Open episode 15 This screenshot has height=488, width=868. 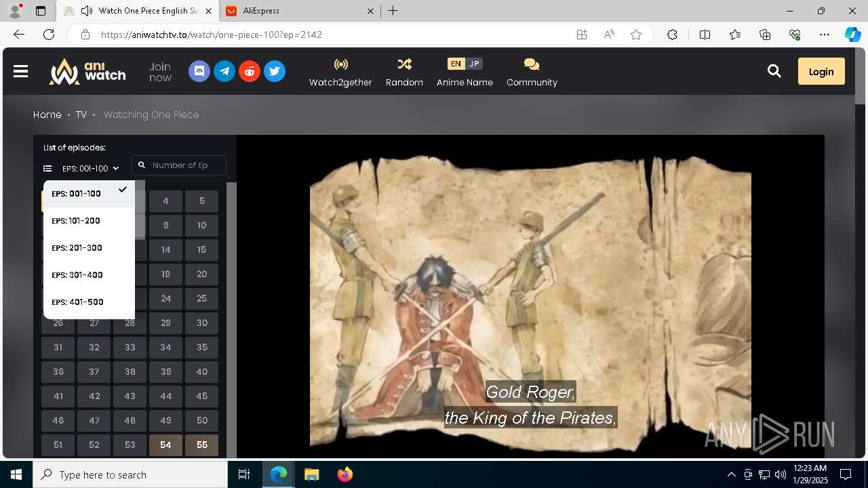(202, 250)
